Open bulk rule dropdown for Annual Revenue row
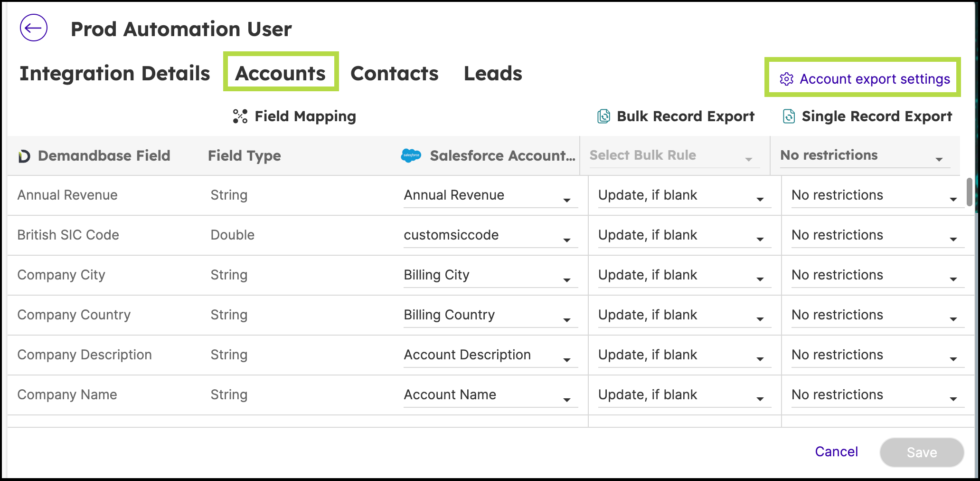 (684, 196)
